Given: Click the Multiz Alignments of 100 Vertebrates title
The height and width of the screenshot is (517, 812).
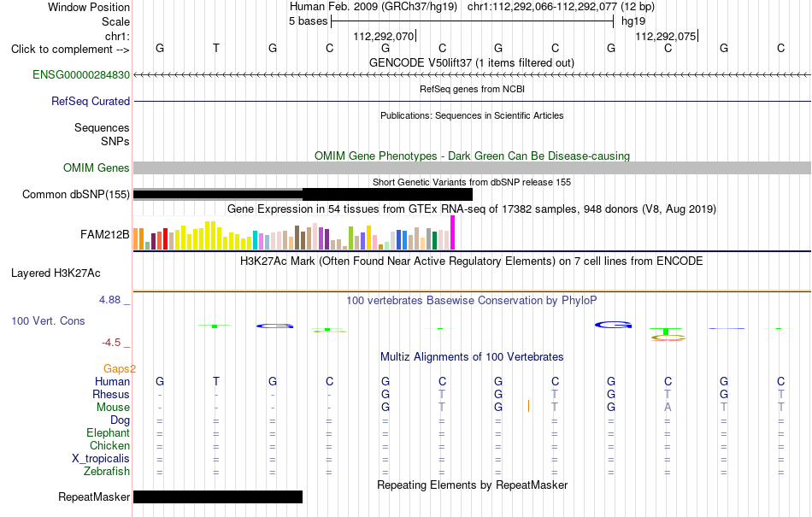Looking at the screenshot, I should 472,356.
